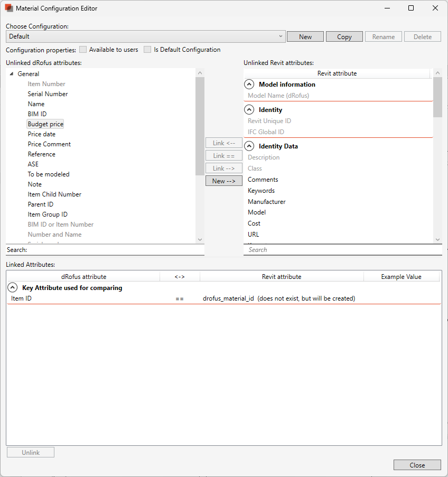Select the Cost Revit attribute
The height and width of the screenshot is (477, 448).
click(x=254, y=223)
